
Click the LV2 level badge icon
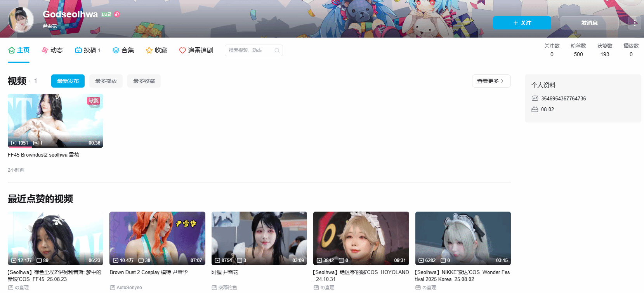click(x=106, y=14)
